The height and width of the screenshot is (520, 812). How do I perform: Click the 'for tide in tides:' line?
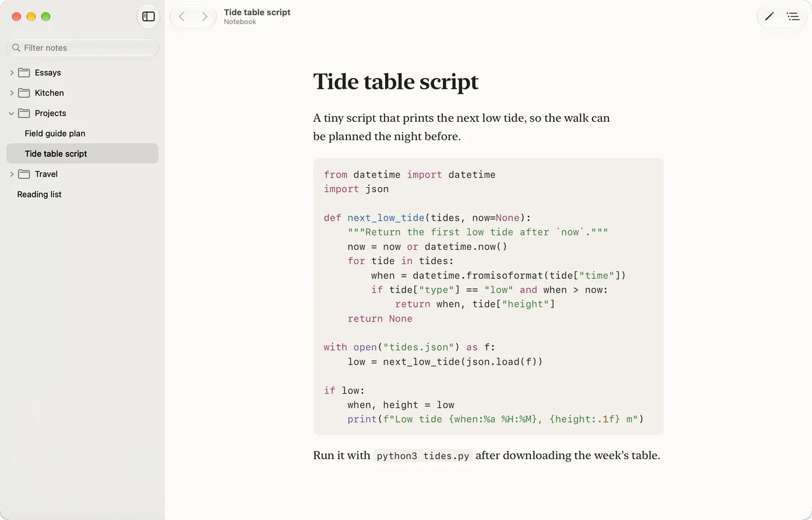(x=401, y=261)
